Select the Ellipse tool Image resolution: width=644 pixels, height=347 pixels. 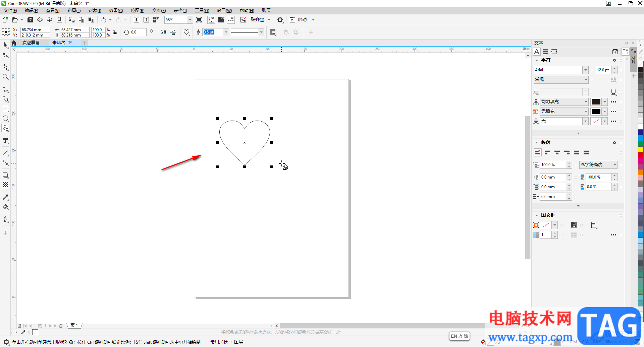[5, 119]
